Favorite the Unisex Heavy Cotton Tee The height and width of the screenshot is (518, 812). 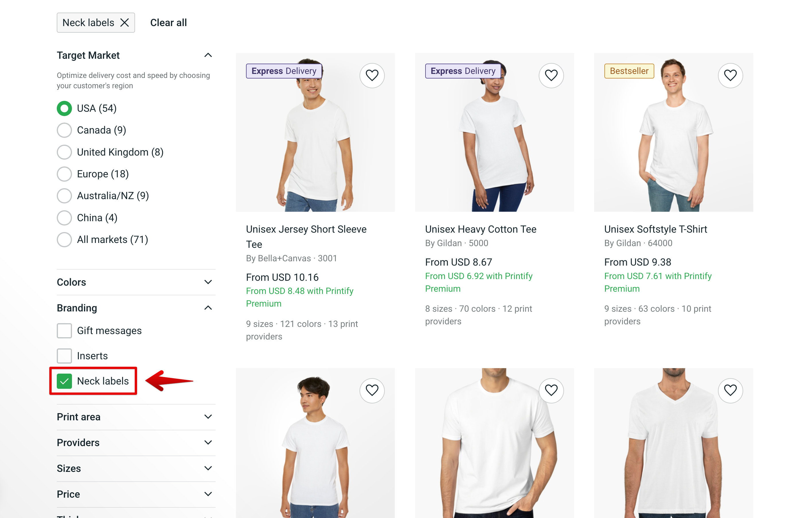pos(551,75)
